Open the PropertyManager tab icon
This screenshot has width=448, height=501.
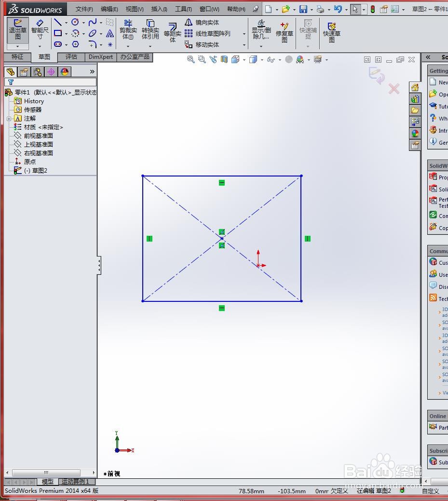pos(24,72)
